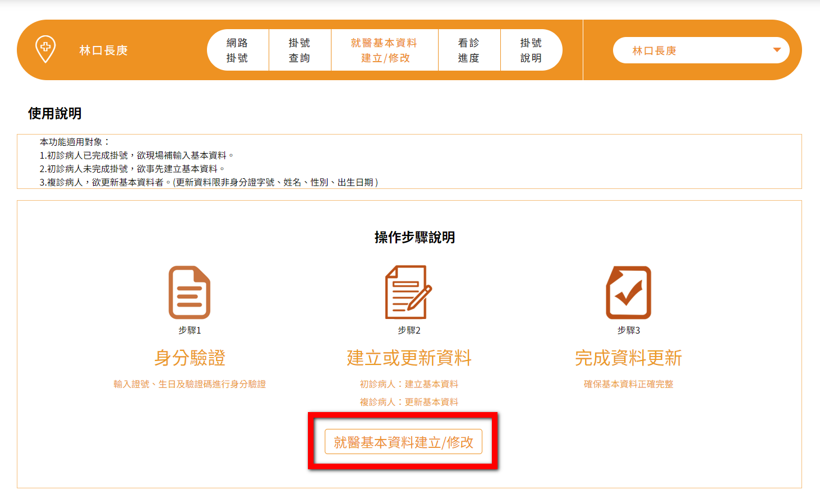Screen dimensions: 820x504
Task: Switch to the 掛號查詢 tab
Action: (x=300, y=50)
